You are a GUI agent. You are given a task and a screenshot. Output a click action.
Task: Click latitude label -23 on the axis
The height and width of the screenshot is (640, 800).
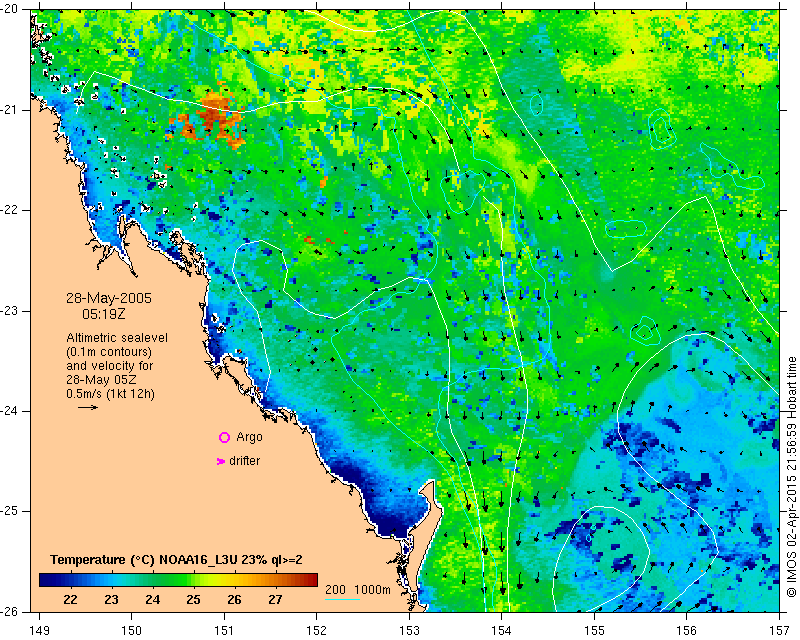click(x=10, y=311)
